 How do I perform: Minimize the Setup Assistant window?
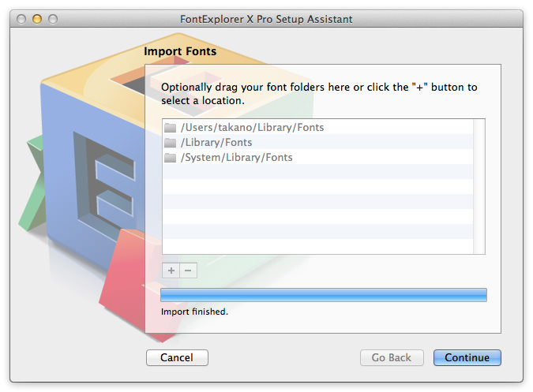[37, 19]
